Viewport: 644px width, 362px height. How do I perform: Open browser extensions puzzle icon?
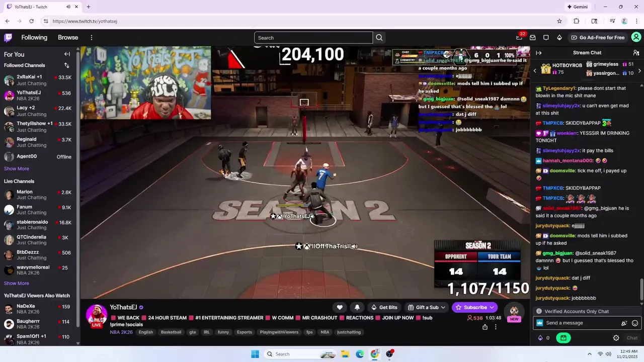(x=577, y=21)
